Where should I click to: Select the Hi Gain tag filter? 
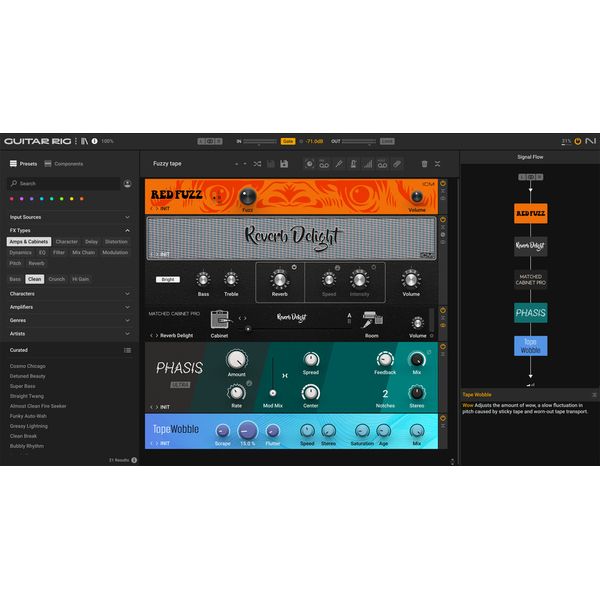81,279
